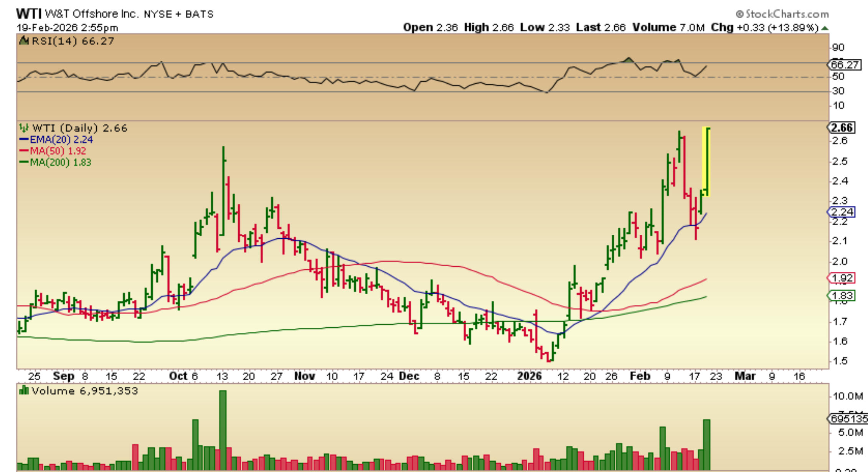Viewport: 868px width, 472px height.
Task: Click the bold WTI ticker symbol
Action: 28,14
